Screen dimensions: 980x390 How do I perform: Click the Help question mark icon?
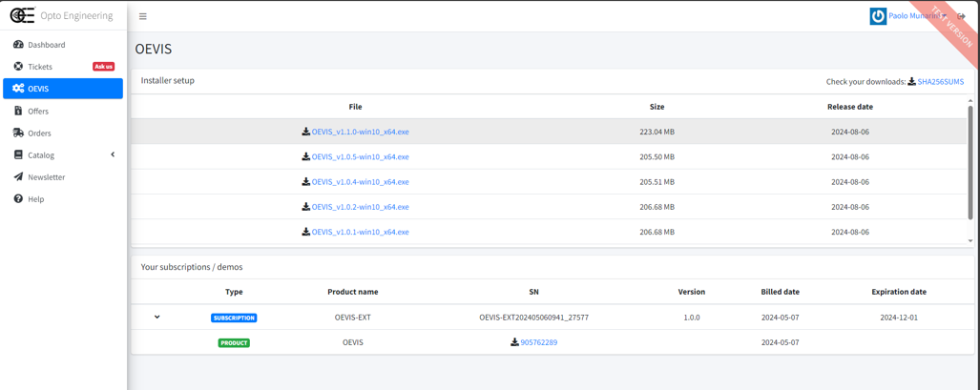tap(18, 198)
